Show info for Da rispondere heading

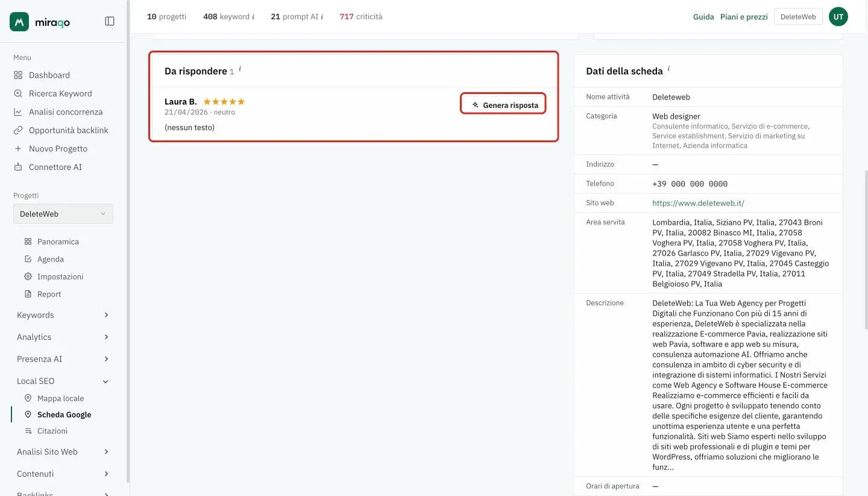(x=240, y=69)
